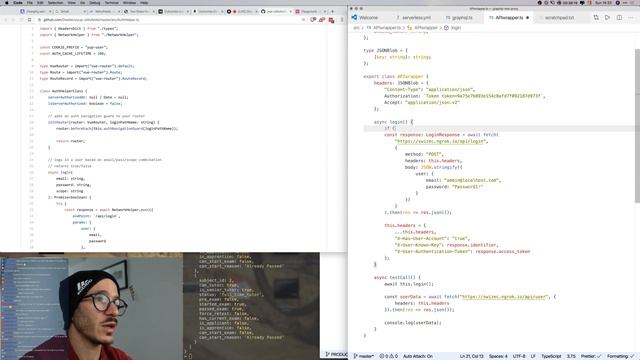Screen dimensions: 640x360
Task: Open the editor More Actions ellipsis menu
Action: click(631, 18)
